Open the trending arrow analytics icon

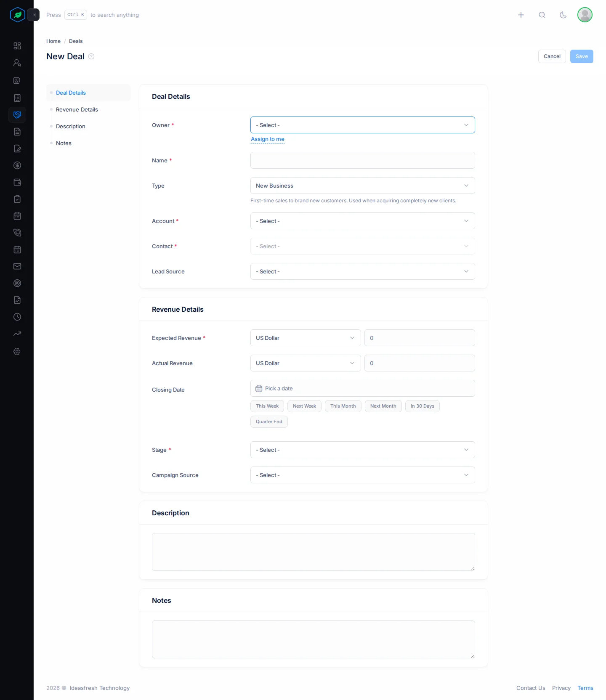pyautogui.click(x=17, y=334)
